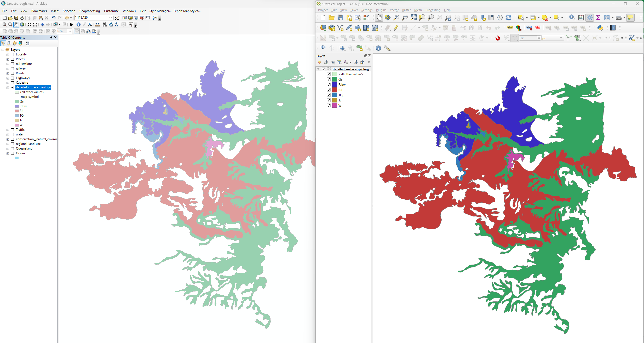
Task: Filter legend in QGIS Layers panel
Action: coord(340,62)
